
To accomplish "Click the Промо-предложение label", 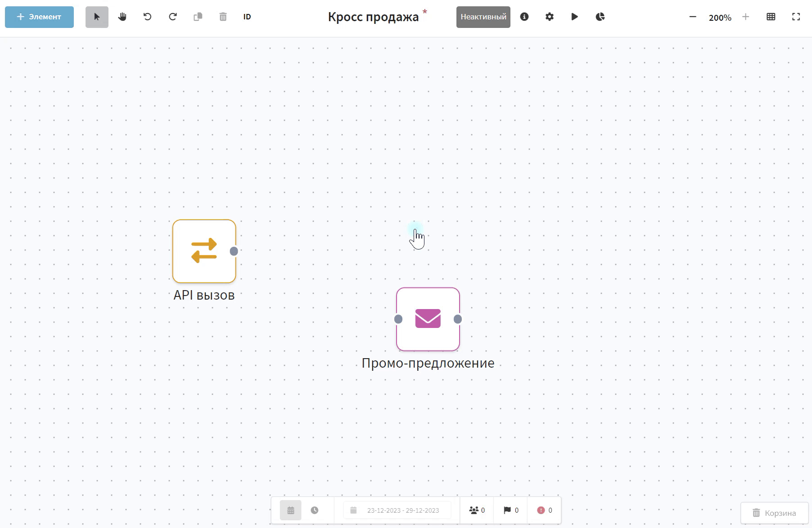I will point(428,363).
